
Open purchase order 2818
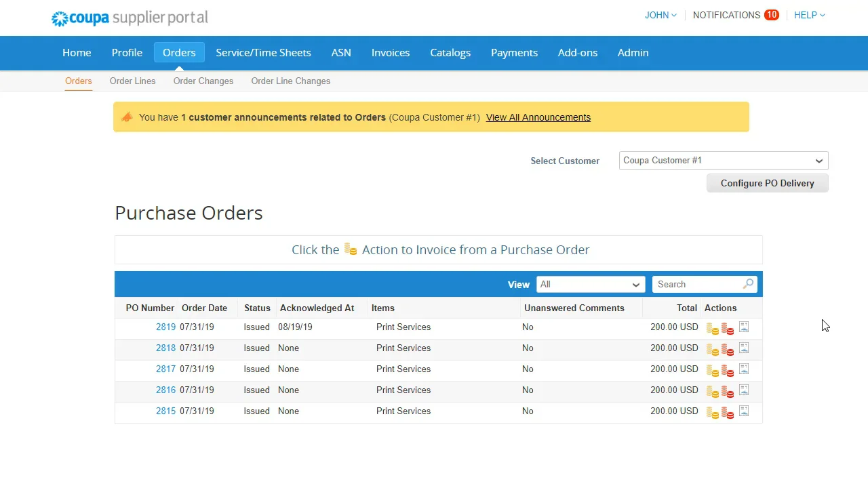tap(165, 348)
